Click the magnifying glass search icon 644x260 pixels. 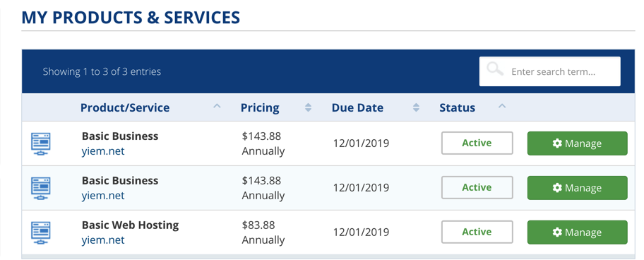[495, 69]
